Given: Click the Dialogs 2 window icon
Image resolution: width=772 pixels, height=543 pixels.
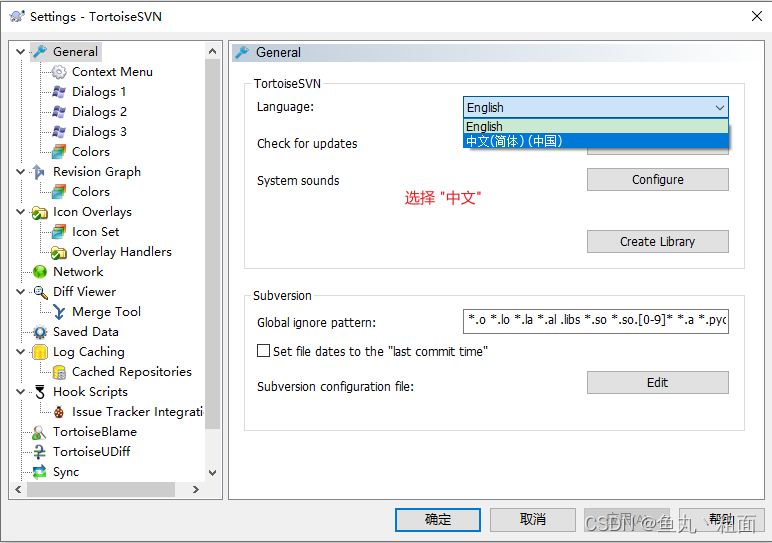Looking at the screenshot, I should (59, 112).
